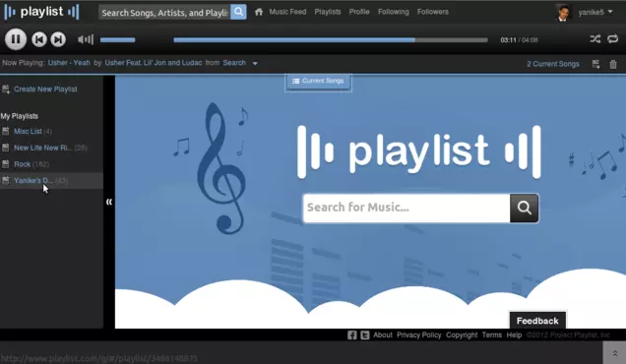Image resolution: width=626 pixels, height=364 pixels.
Task: Open the Profile page
Action: [x=359, y=12]
